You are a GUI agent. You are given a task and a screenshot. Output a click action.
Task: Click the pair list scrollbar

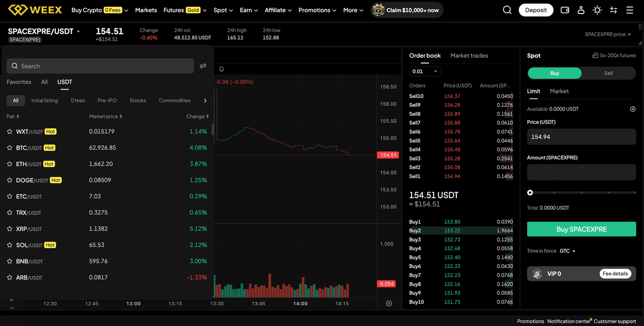tap(213, 130)
